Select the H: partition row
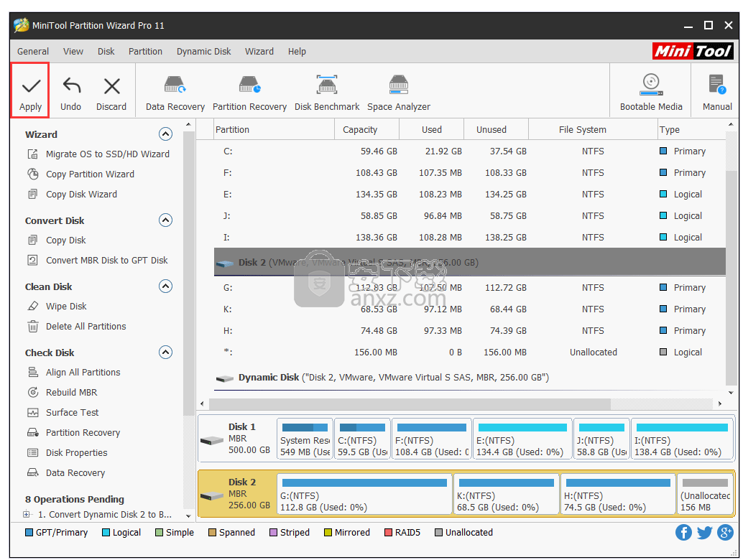743x560 pixels. click(469, 330)
